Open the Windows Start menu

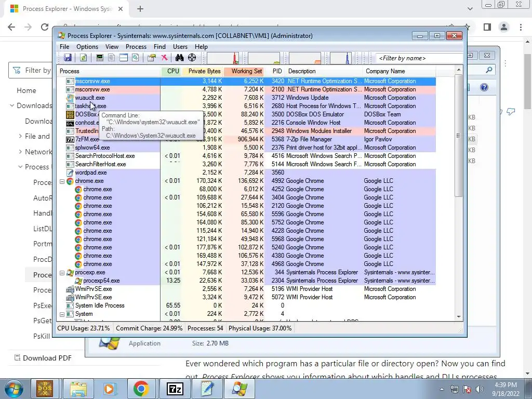coord(13,389)
